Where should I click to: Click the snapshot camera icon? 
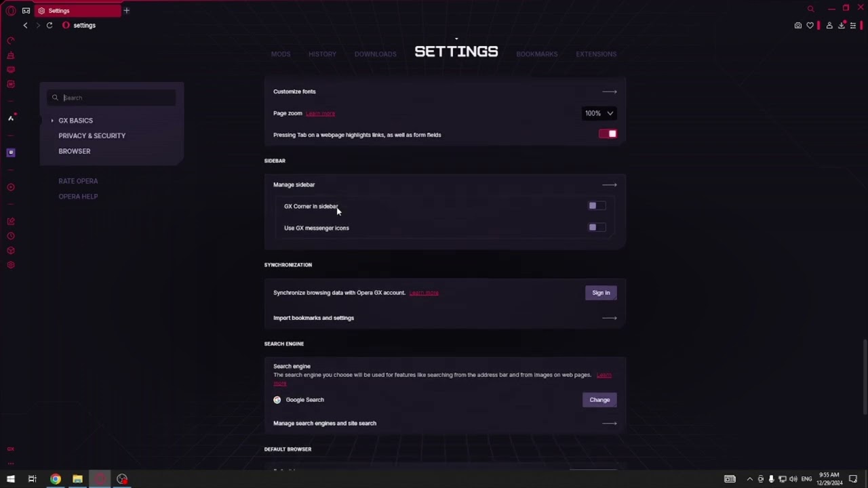point(798,26)
